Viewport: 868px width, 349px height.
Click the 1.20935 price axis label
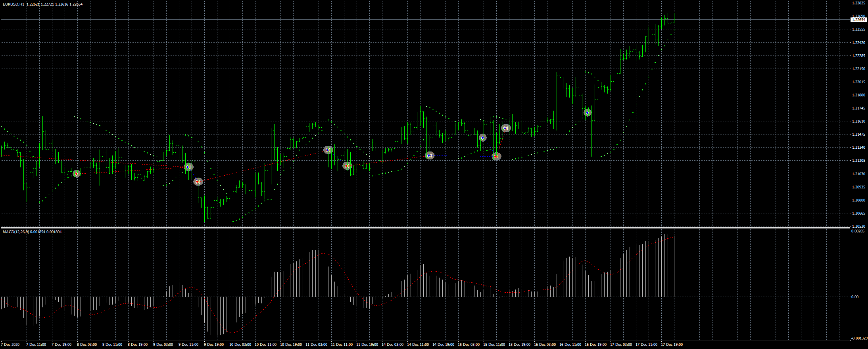tap(859, 187)
